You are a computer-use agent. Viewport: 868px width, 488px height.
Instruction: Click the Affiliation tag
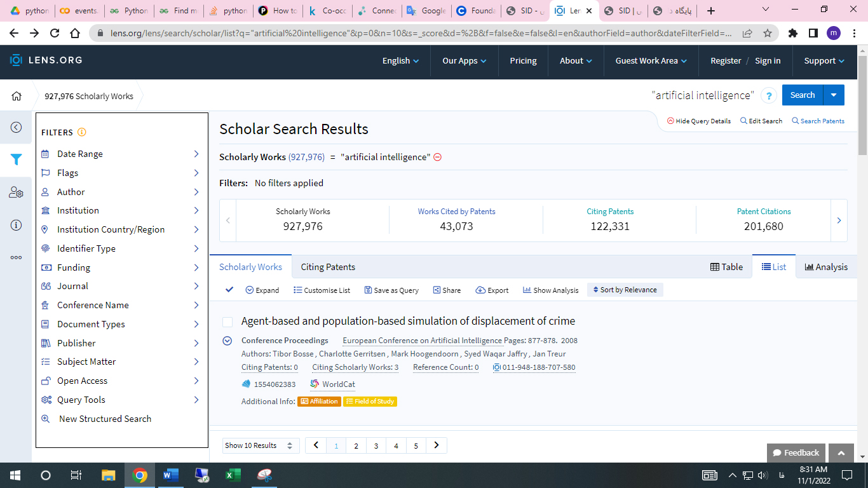coord(319,402)
